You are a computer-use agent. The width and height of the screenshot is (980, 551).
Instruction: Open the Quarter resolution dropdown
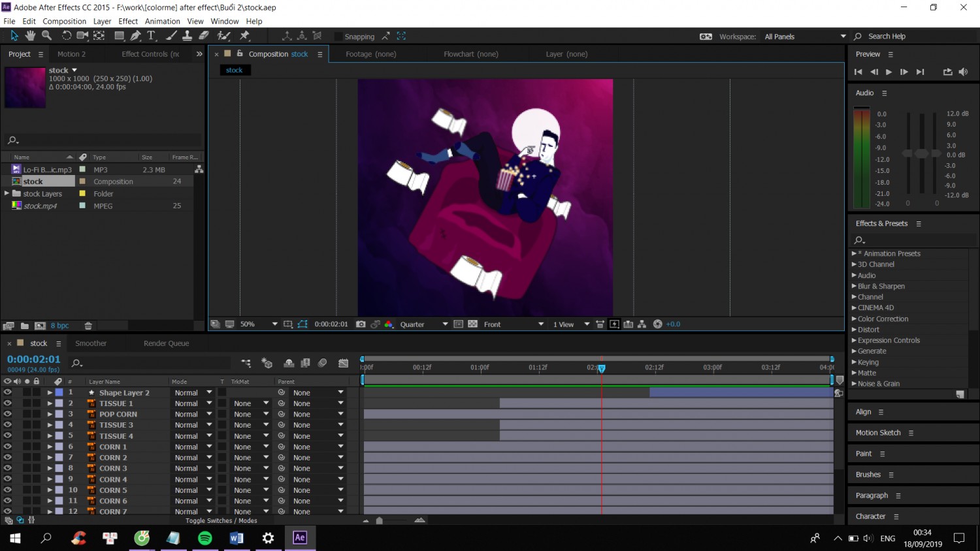coord(423,324)
